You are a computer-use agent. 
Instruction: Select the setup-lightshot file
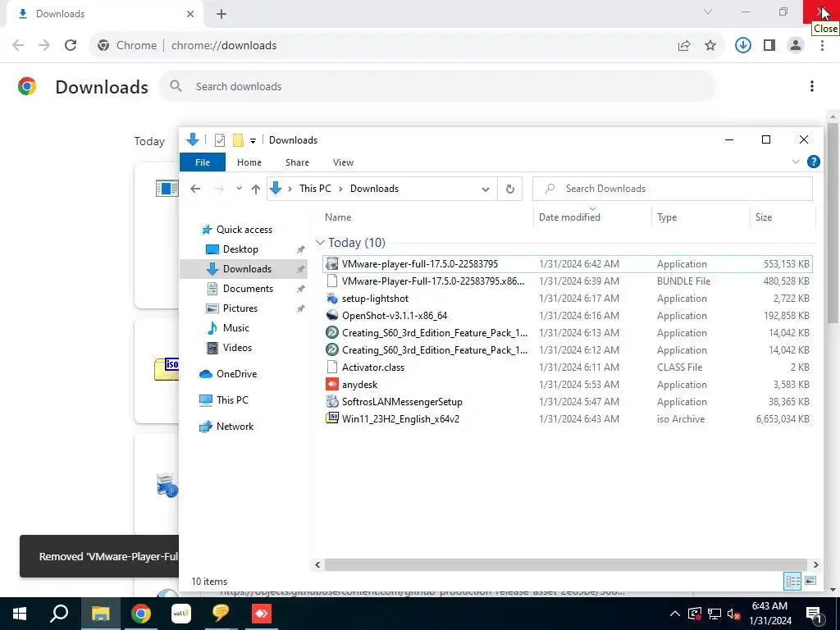pyautogui.click(x=568, y=299)
